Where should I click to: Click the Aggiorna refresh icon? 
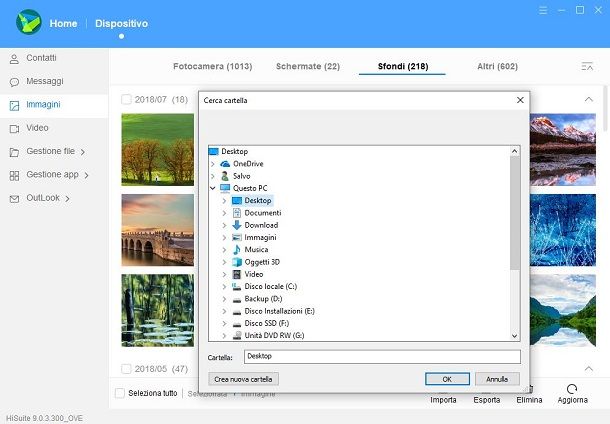pyautogui.click(x=572, y=389)
